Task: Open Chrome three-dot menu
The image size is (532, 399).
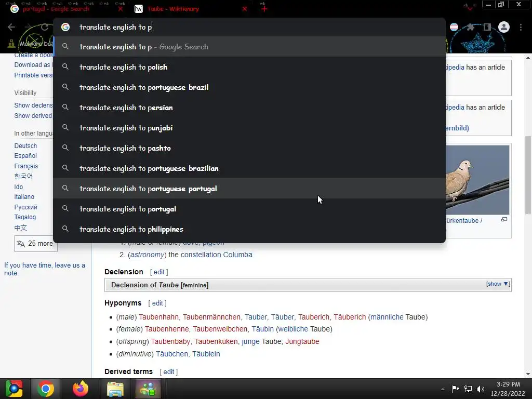Action: coord(521,27)
